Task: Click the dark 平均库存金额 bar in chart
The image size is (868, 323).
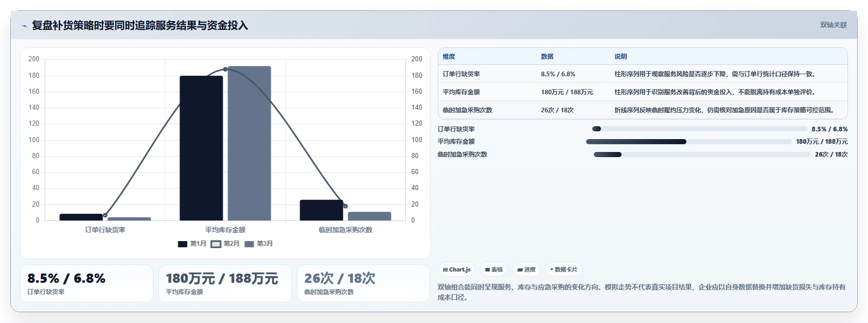Action: 201,148
